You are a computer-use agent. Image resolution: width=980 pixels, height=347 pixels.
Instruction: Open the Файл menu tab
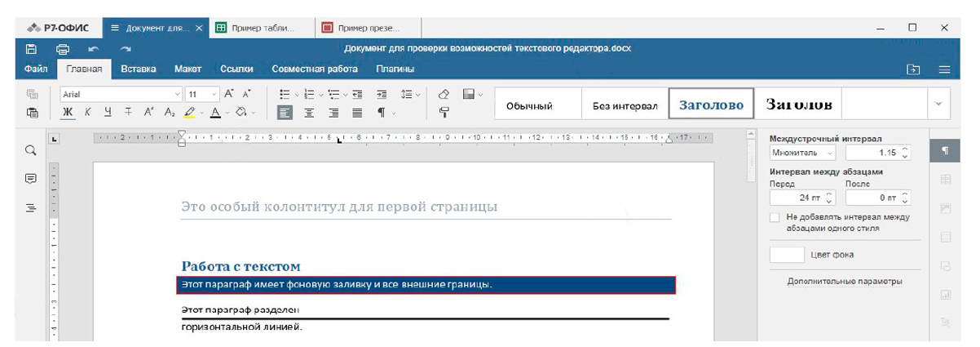[36, 69]
